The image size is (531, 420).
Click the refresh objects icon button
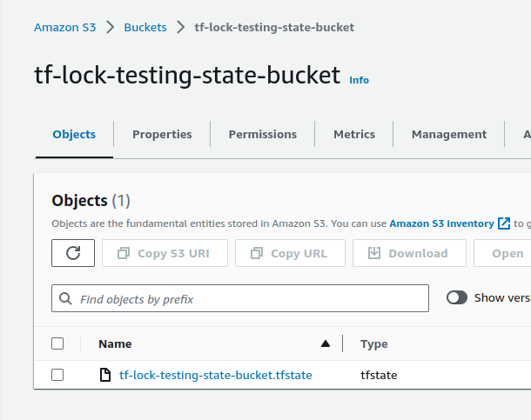pos(73,253)
